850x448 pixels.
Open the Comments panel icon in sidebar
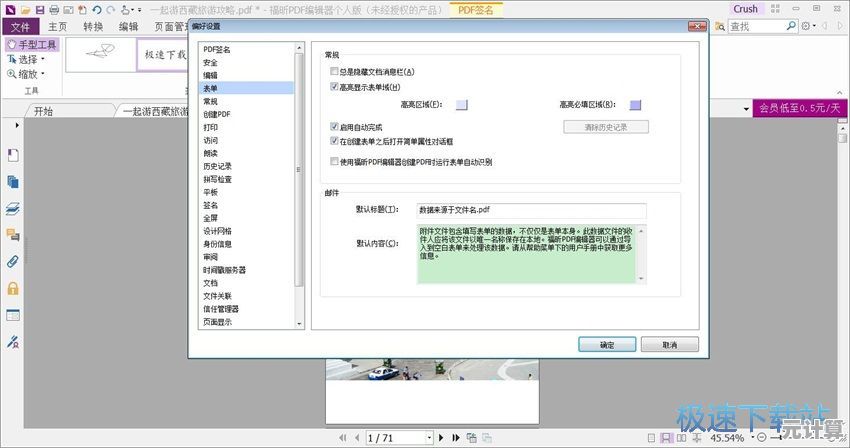(13, 235)
